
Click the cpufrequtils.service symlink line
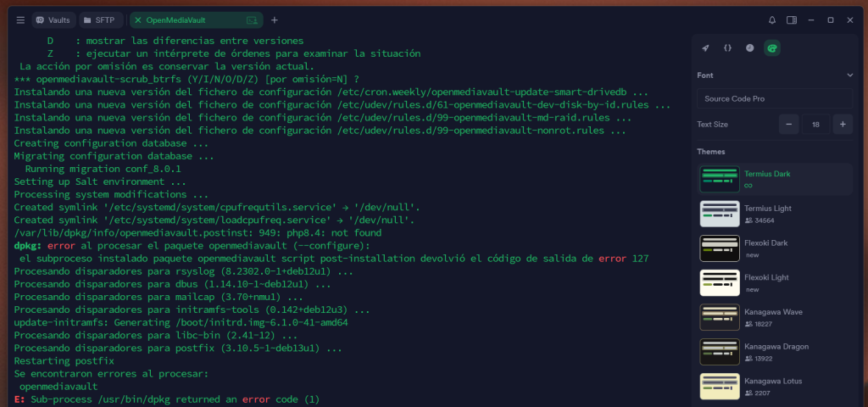click(x=217, y=207)
